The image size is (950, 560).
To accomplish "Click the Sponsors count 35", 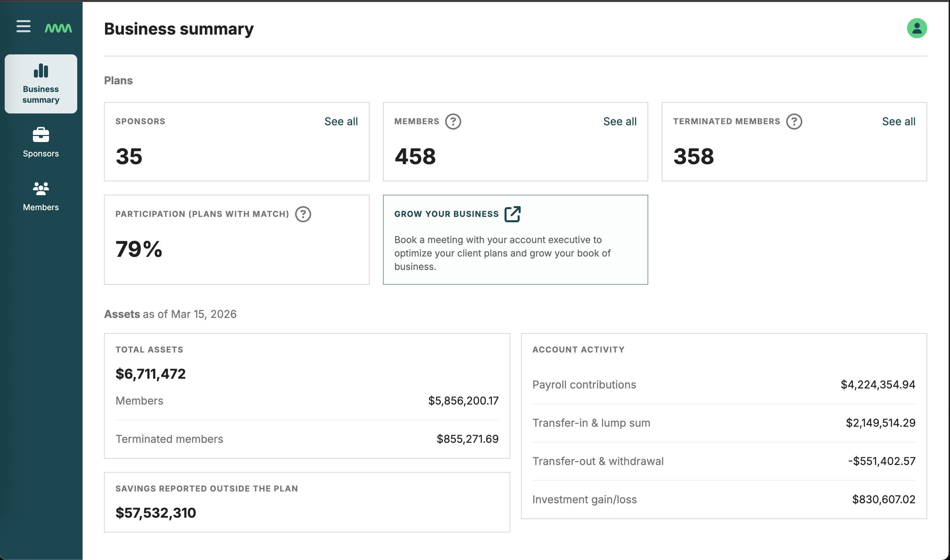I will point(129,156).
